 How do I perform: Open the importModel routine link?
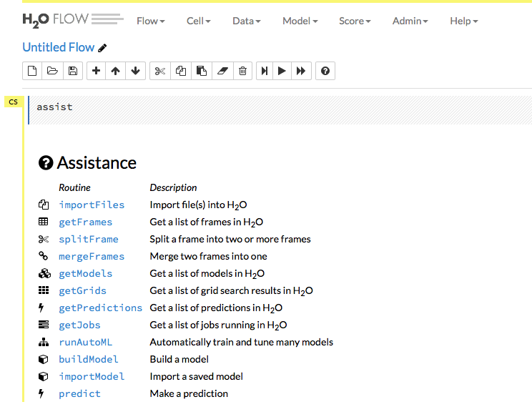point(92,377)
